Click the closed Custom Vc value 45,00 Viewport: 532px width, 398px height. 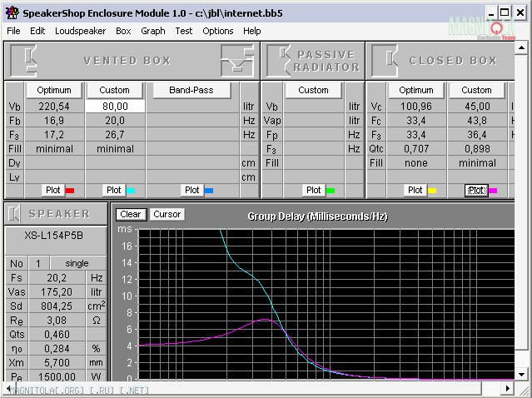[x=477, y=107]
